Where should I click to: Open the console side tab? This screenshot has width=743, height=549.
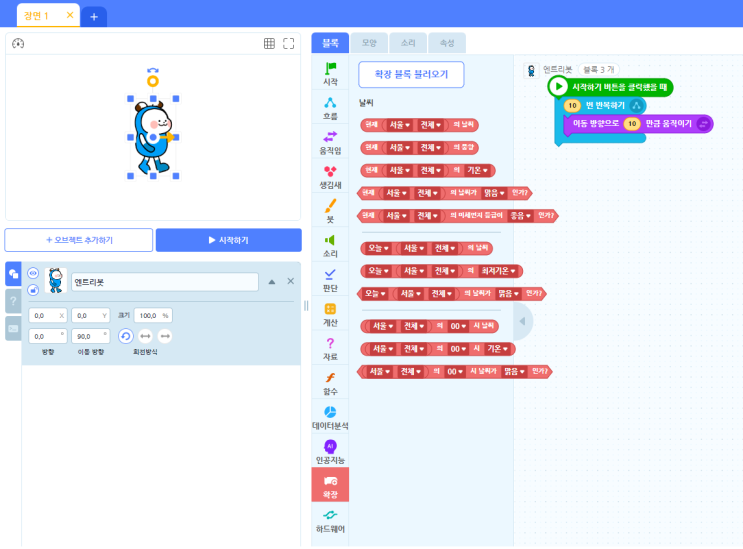click(x=13, y=328)
